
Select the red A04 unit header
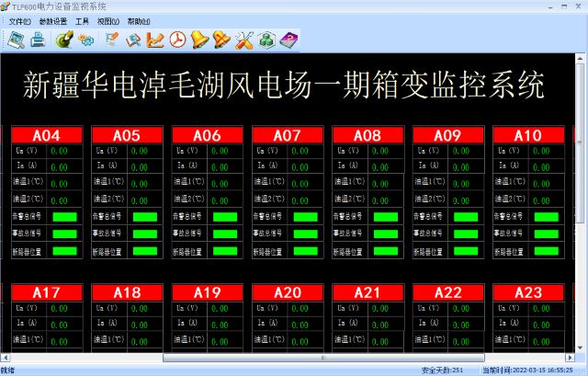click(x=47, y=135)
